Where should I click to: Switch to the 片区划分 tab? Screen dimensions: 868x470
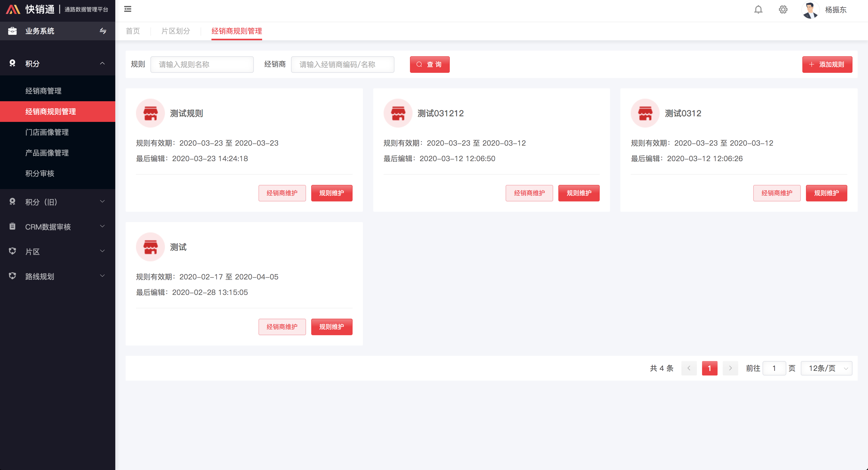pyautogui.click(x=176, y=31)
